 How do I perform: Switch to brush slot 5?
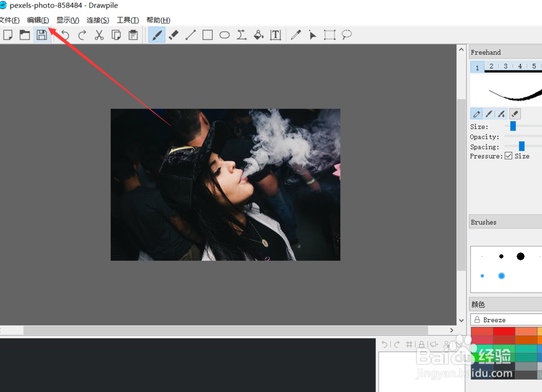pyautogui.click(x=534, y=66)
